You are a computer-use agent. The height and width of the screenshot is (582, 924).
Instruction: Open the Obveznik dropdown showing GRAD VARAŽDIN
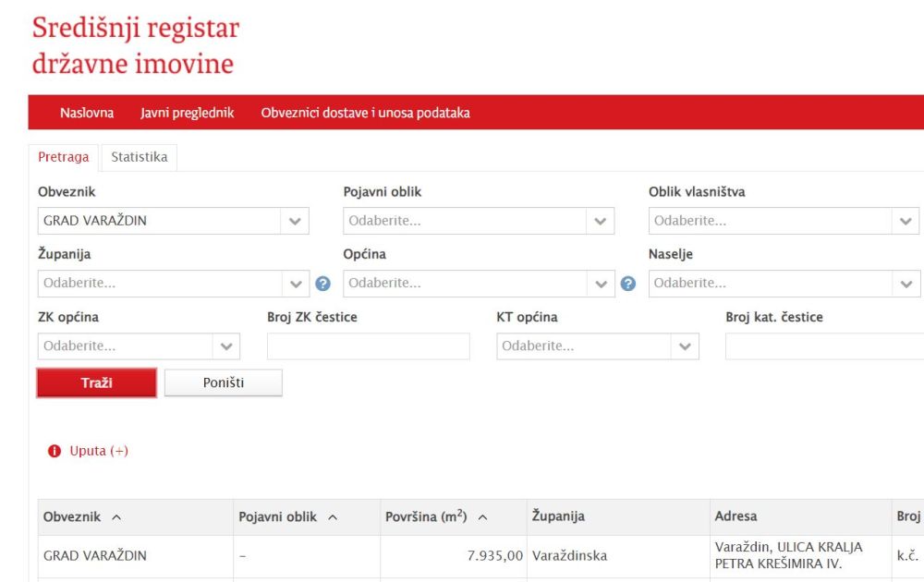point(295,221)
